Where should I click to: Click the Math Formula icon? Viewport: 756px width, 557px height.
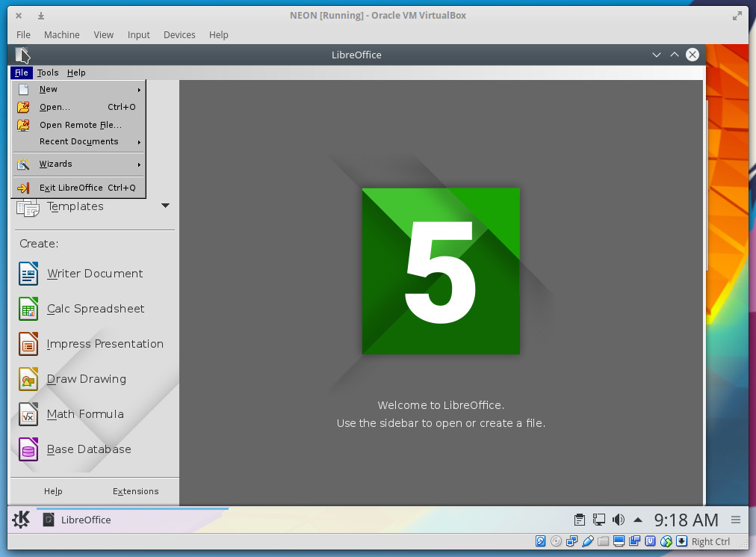pos(28,414)
